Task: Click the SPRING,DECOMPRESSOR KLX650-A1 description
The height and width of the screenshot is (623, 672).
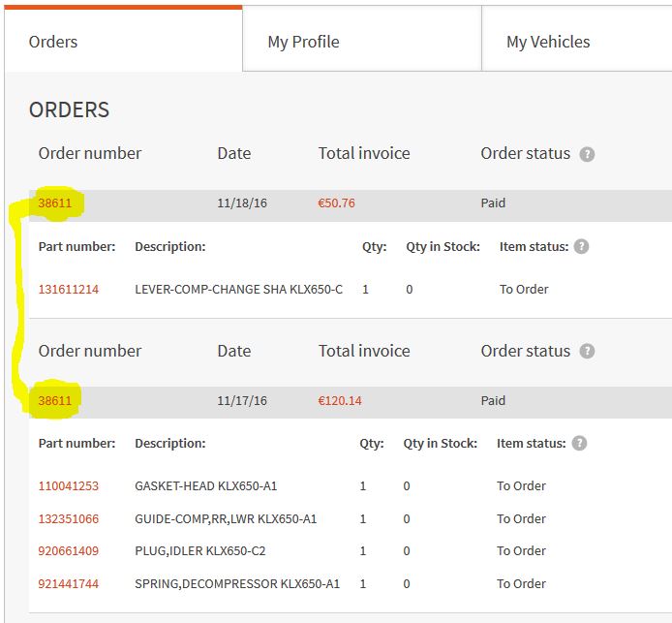Action: [237, 584]
